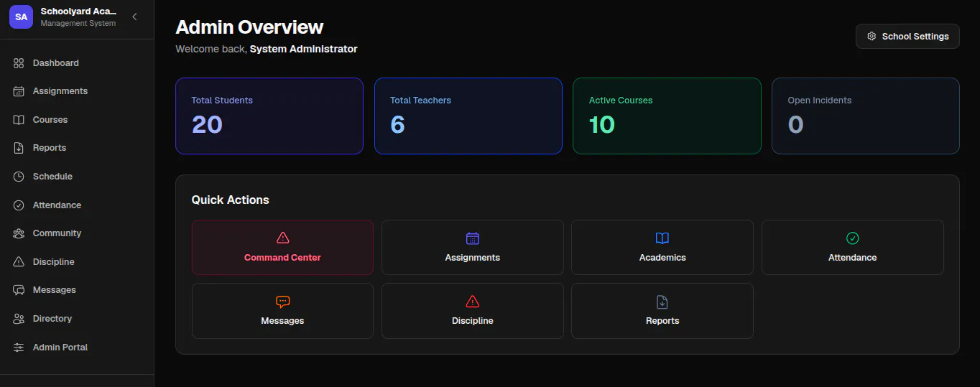Open the Attendance quick action card
Image resolution: width=980 pixels, height=387 pixels.
[852, 247]
